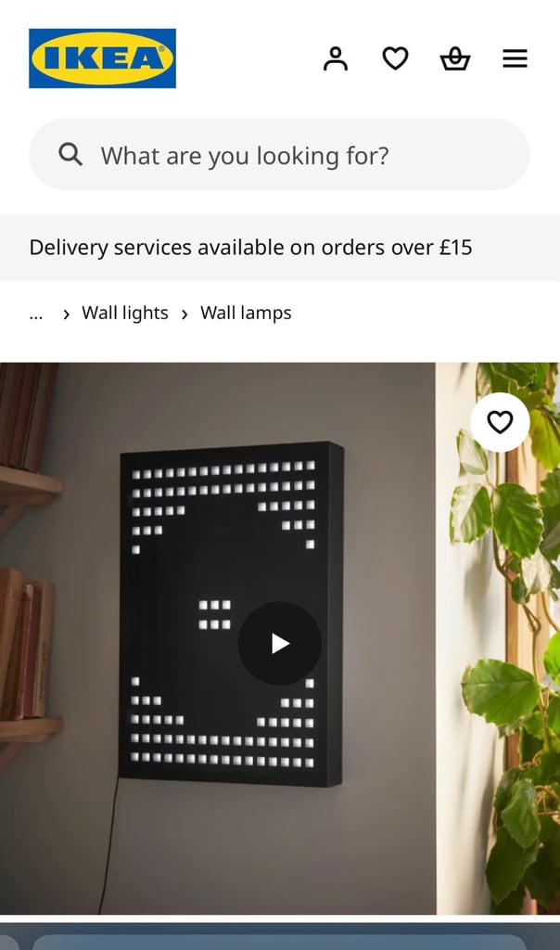
Task: Click the chevron before Wall lights
Action: click(66, 314)
